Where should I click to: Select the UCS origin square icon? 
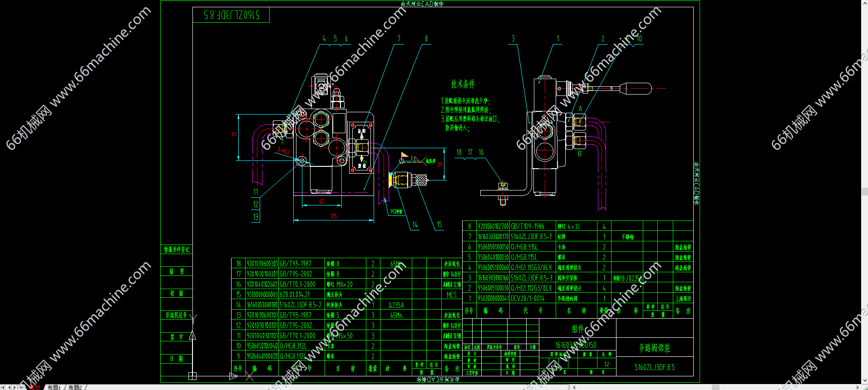[192, 376]
